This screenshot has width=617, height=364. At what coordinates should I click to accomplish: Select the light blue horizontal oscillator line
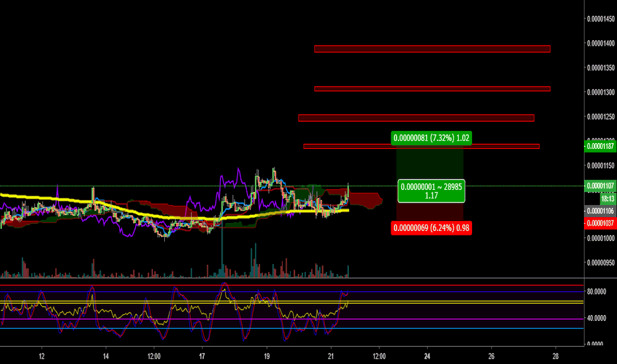tap(291, 328)
